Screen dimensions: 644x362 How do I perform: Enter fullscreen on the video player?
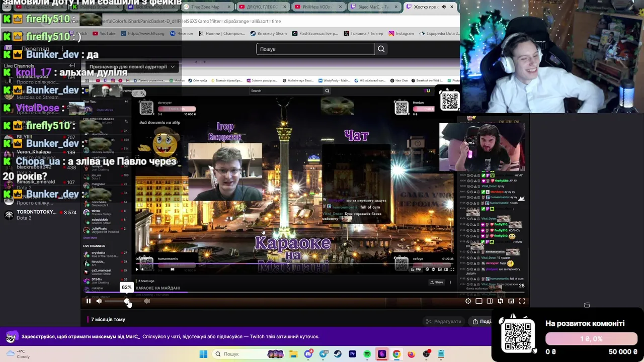[x=522, y=301]
